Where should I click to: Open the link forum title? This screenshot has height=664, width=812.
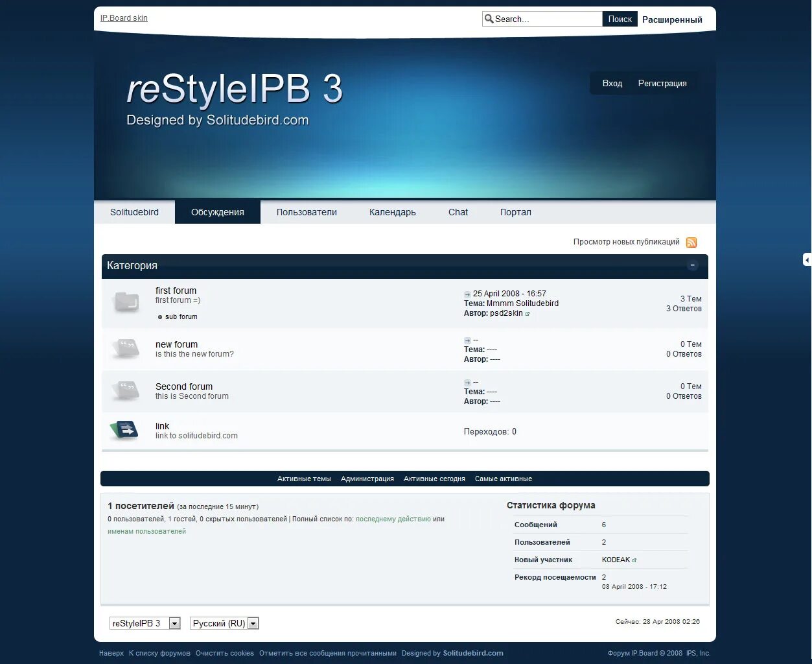[162, 427]
